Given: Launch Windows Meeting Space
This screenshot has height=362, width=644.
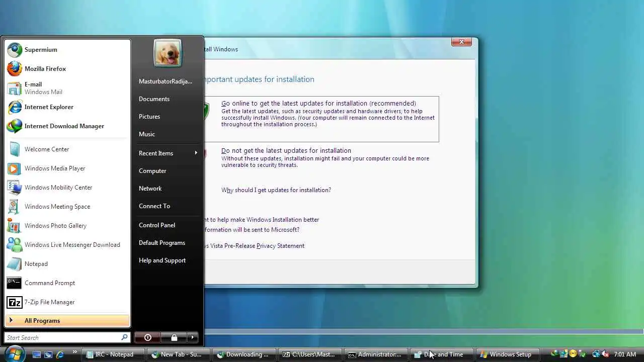Looking at the screenshot, I should point(67,207).
